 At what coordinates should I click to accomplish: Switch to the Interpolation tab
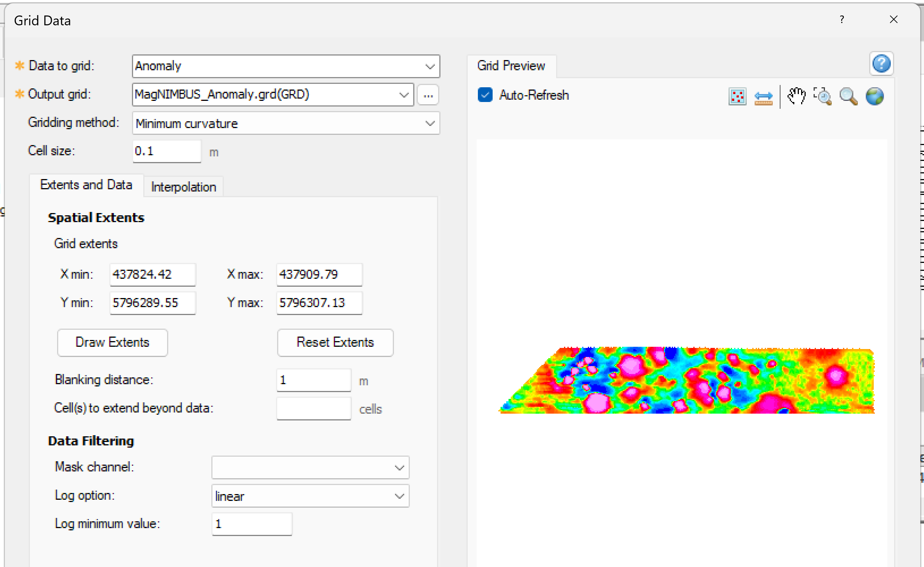(x=183, y=186)
